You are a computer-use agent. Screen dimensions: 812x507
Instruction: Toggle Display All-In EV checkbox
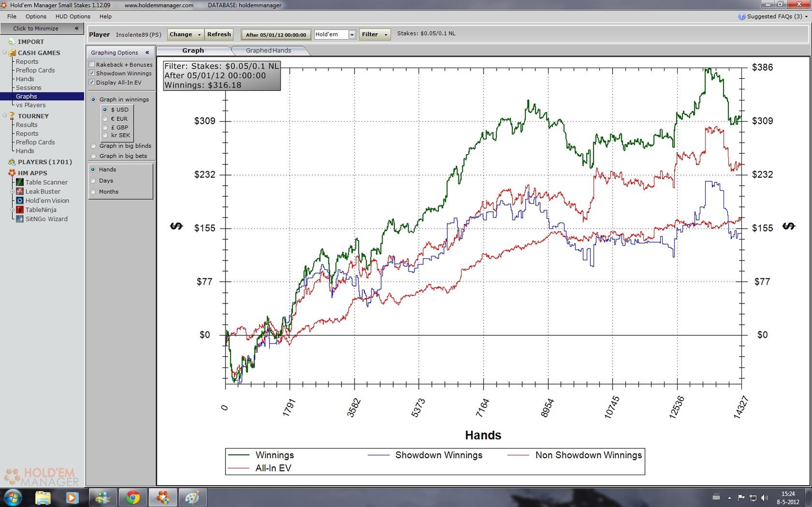pyautogui.click(x=92, y=82)
